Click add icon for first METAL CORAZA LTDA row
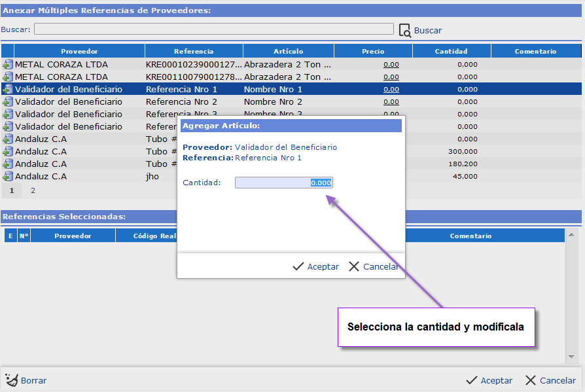 (x=7, y=65)
